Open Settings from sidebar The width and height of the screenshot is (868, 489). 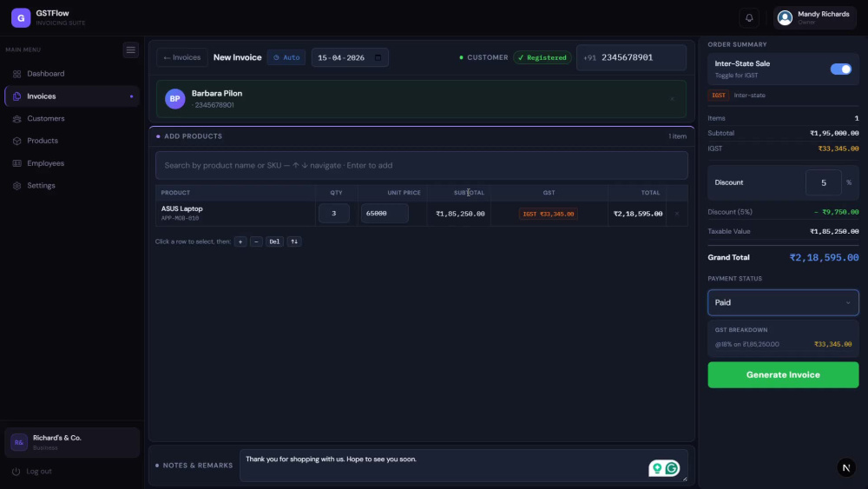71,186
